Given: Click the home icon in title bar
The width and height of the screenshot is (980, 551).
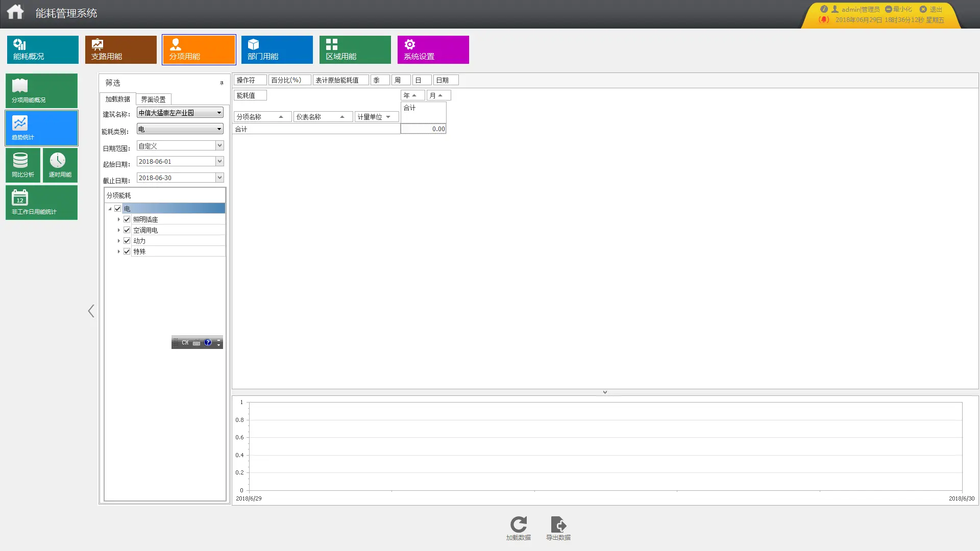Looking at the screenshot, I should pyautogui.click(x=15, y=12).
